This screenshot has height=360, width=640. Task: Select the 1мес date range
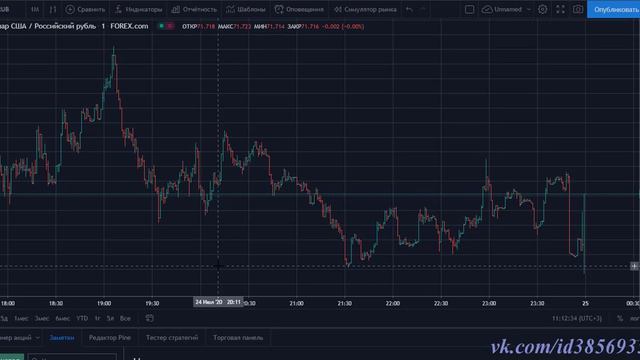tap(21, 318)
